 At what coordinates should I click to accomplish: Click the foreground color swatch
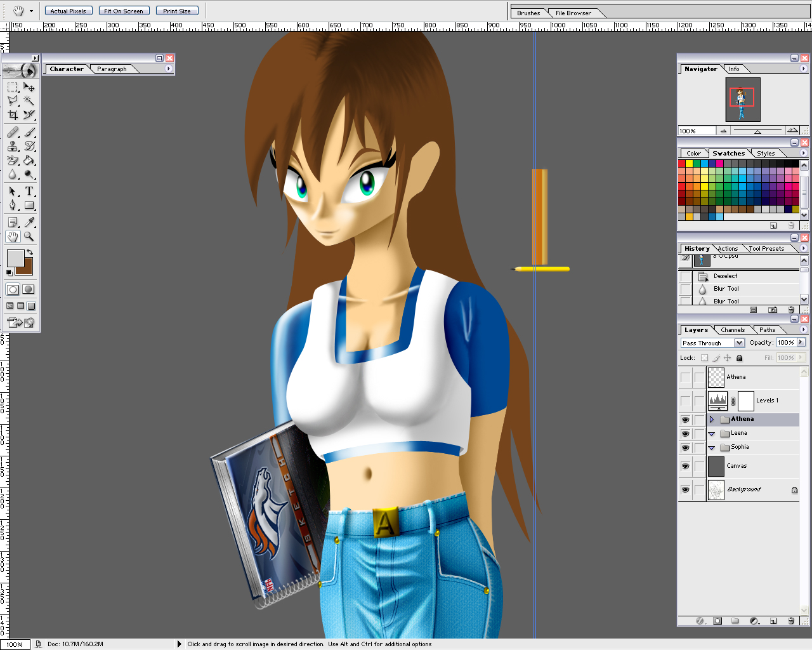click(x=15, y=258)
